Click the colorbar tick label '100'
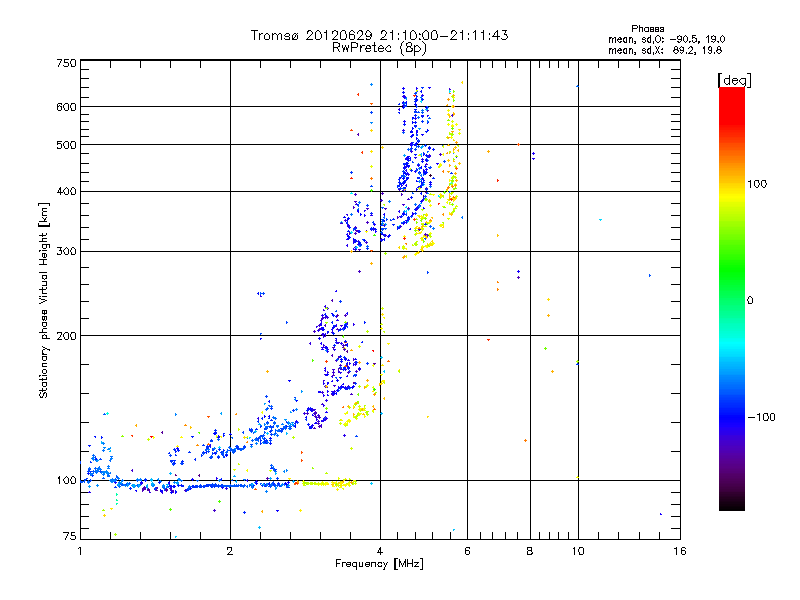Screen dimensions: 800x600 tap(757, 184)
